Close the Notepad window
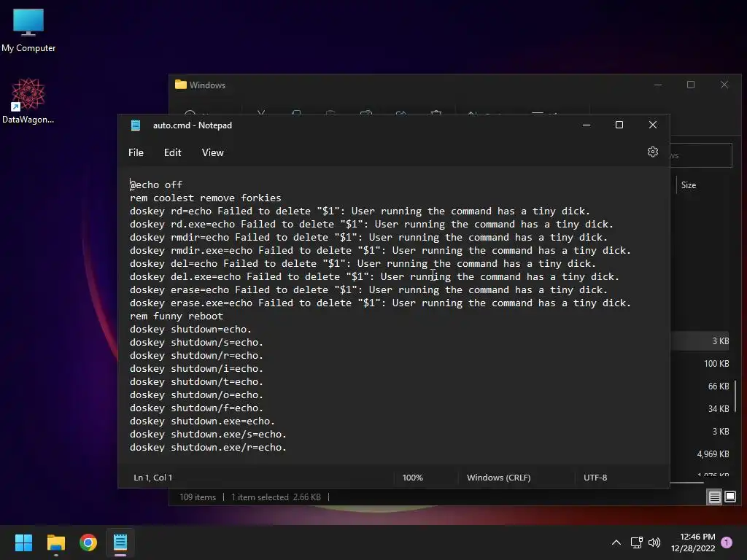This screenshot has width=747, height=560. click(x=653, y=125)
